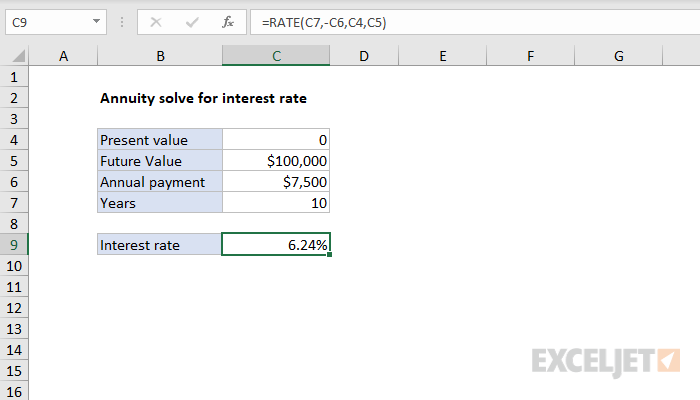
Task: Select column F header
Action: tap(530, 56)
